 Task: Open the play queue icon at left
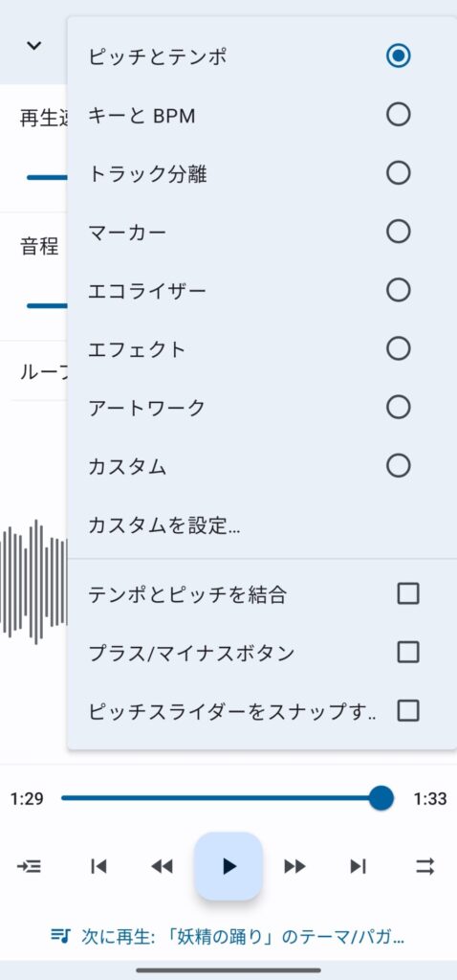pos(29,865)
